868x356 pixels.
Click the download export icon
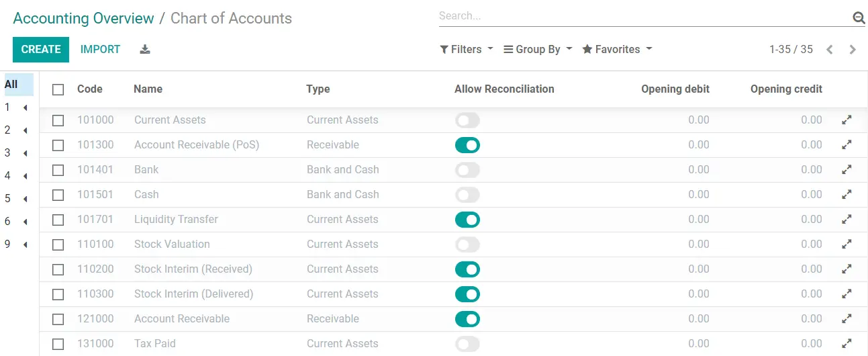point(145,49)
